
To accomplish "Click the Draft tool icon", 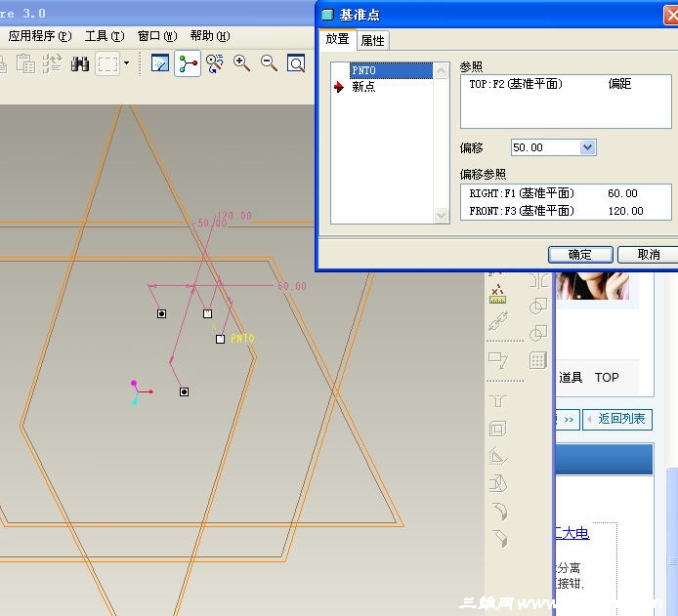I will [498, 484].
